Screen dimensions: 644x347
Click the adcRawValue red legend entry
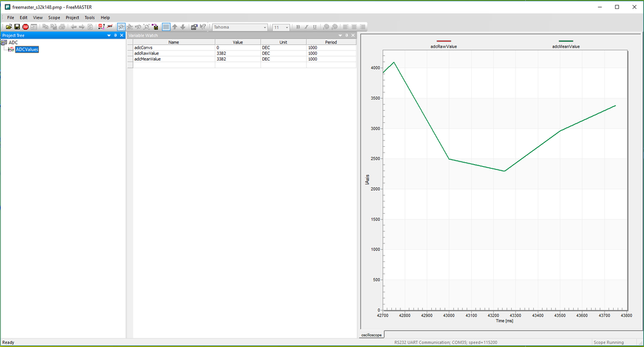point(444,44)
